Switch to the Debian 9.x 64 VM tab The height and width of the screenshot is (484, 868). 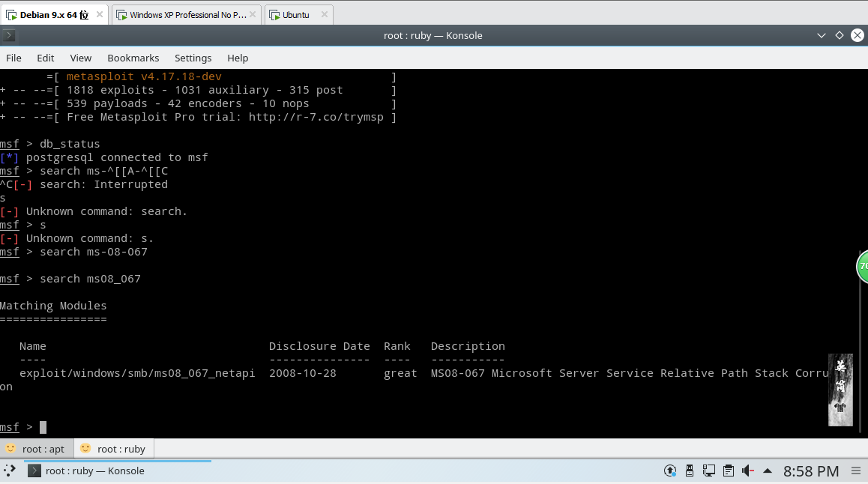pyautogui.click(x=54, y=15)
